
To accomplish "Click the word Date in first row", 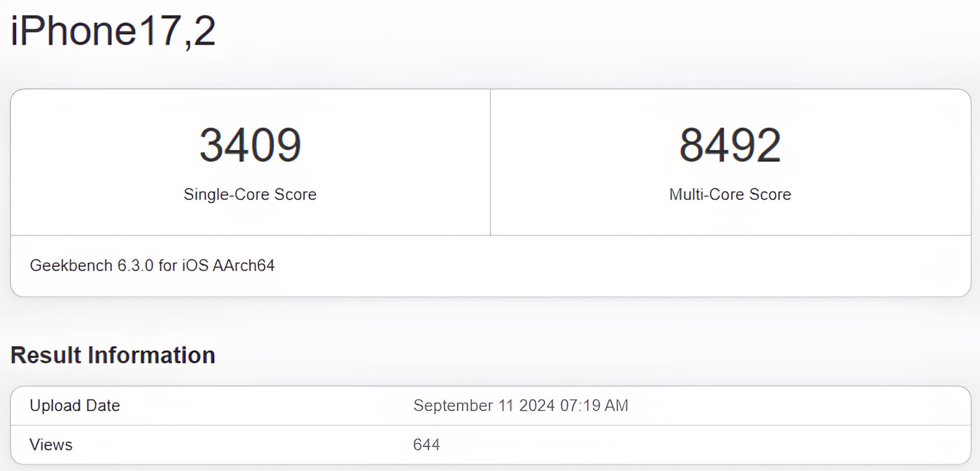I will click(x=103, y=406).
